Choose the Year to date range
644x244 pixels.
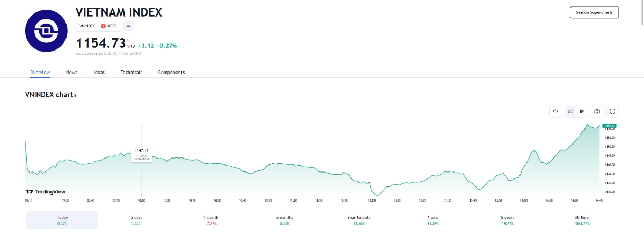pos(359,220)
